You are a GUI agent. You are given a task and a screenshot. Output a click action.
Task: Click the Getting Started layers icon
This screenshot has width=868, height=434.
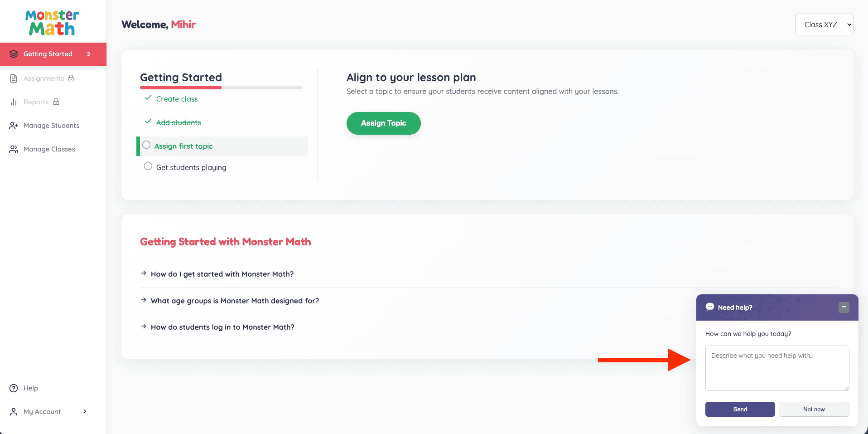(14, 54)
